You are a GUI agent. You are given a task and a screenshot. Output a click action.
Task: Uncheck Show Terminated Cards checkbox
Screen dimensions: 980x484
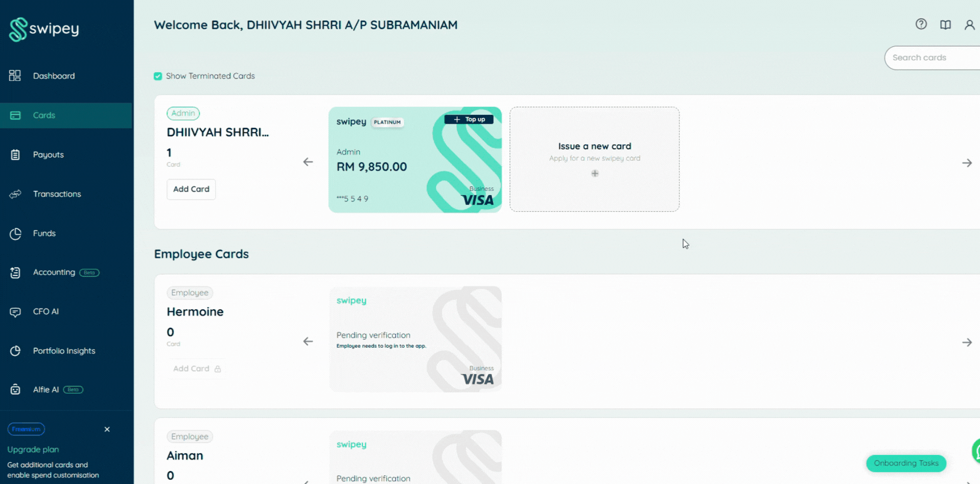click(158, 76)
